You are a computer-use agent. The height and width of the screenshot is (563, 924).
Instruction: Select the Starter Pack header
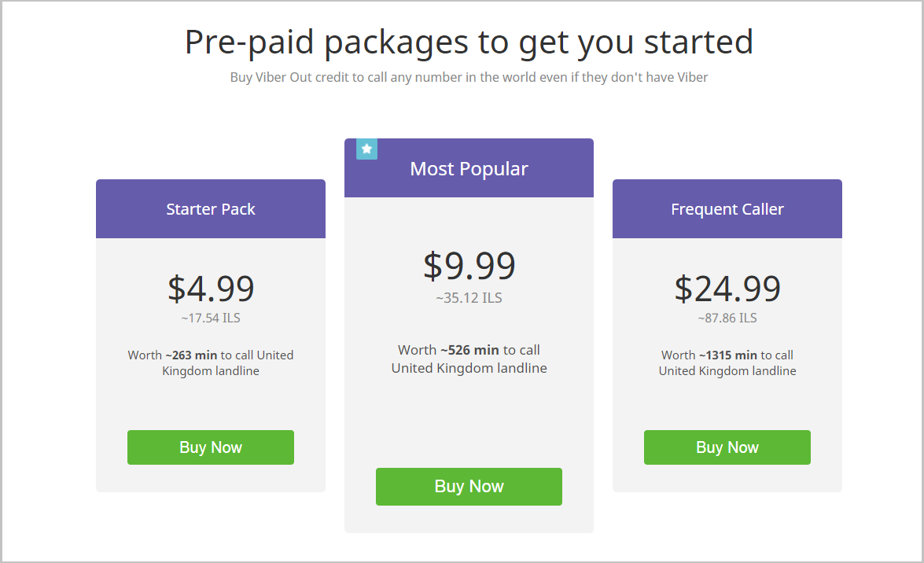tap(211, 209)
